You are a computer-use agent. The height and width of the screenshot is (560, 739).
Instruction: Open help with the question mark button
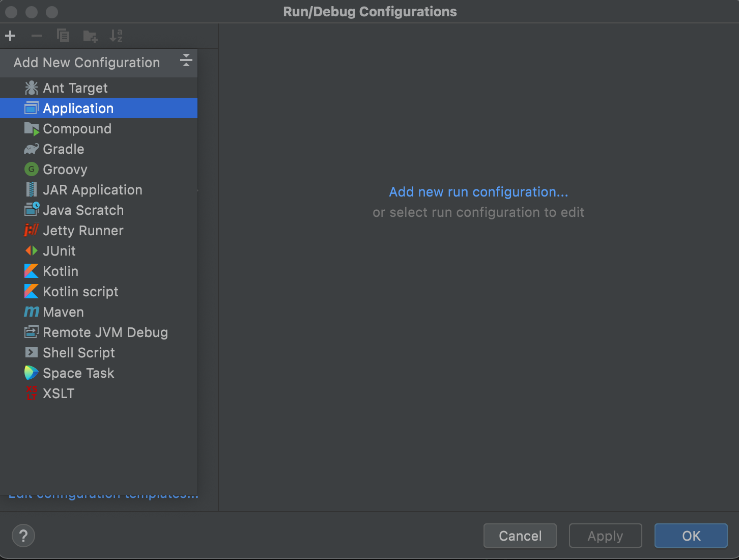[x=23, y=536]
